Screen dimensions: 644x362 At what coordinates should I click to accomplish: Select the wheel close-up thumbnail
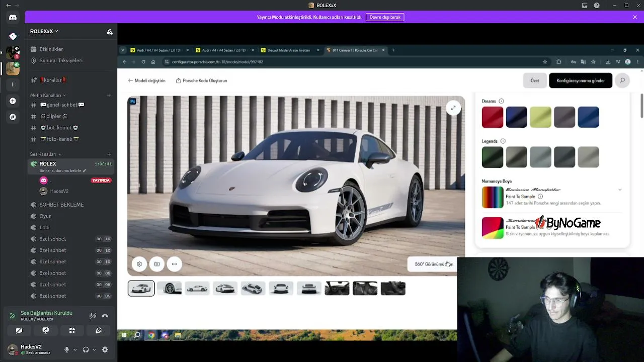tap(169, 289)
